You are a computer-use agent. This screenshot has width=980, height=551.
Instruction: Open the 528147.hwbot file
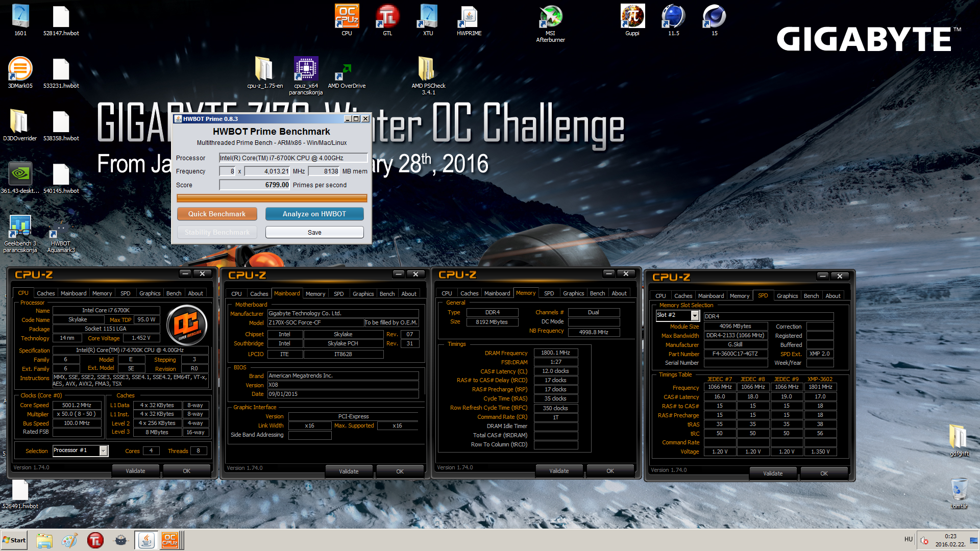point(61,20)
